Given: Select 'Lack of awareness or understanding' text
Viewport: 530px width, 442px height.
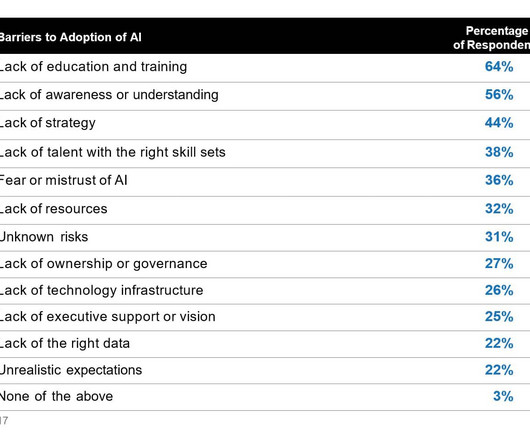Looking at the screenshot, I should 109,95.
